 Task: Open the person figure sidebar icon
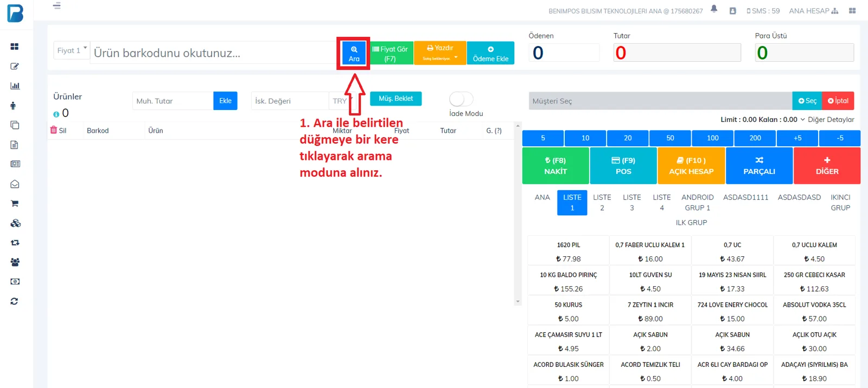[x=13, y=105]
